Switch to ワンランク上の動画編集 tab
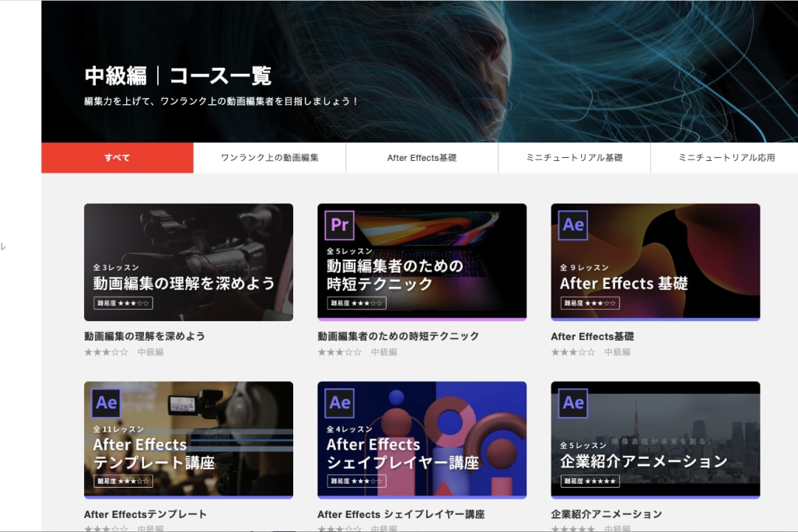The width and height of the screenshot is (798, 532). tap(270, 158)
